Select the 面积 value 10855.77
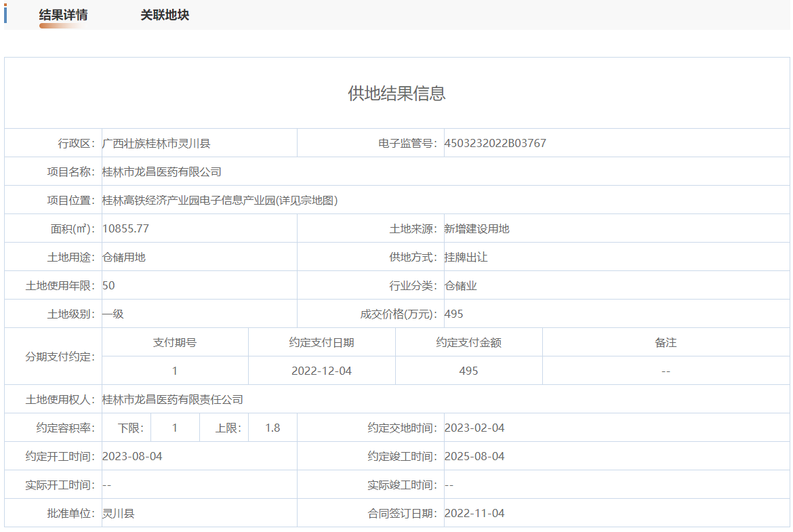 pyautogui.click(x=125, y=229)
